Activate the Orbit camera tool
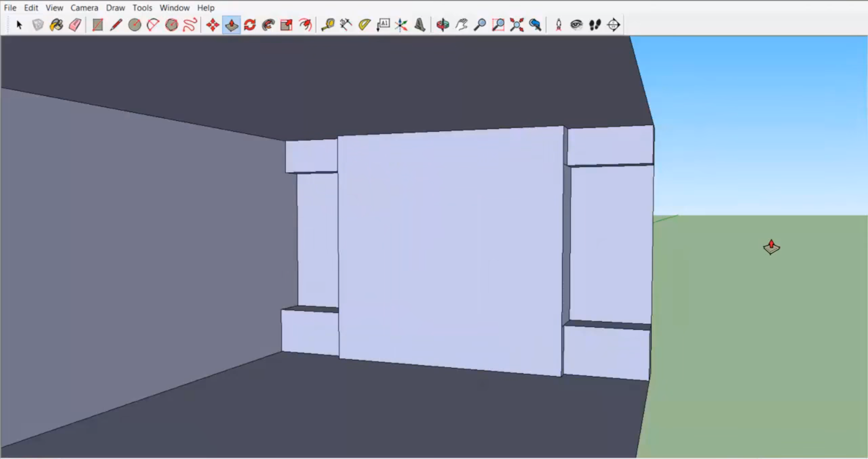Screen dimensions: 868x459 tap(443, 25)
